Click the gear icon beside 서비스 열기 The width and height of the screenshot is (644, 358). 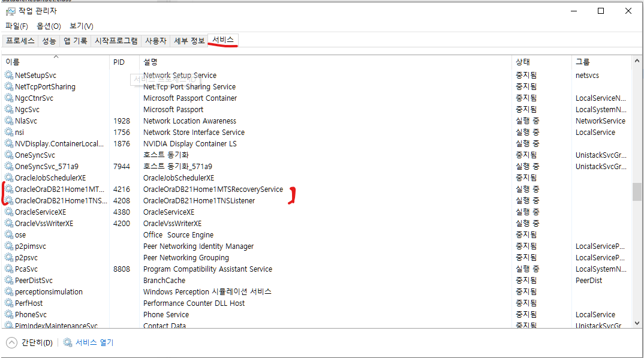[68, 342]
